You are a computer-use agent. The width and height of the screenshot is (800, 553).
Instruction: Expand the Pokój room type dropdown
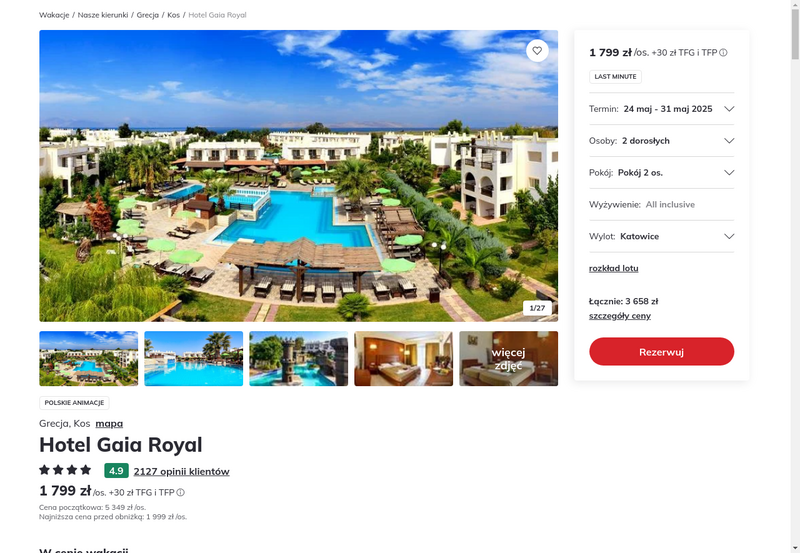pos(661,172)
